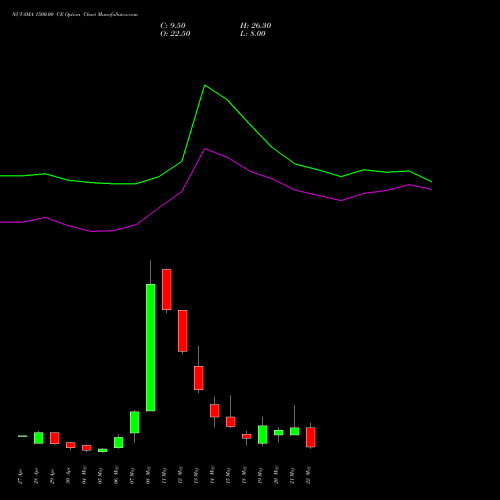Select the red candlestick for 12 May

(183, 331)
